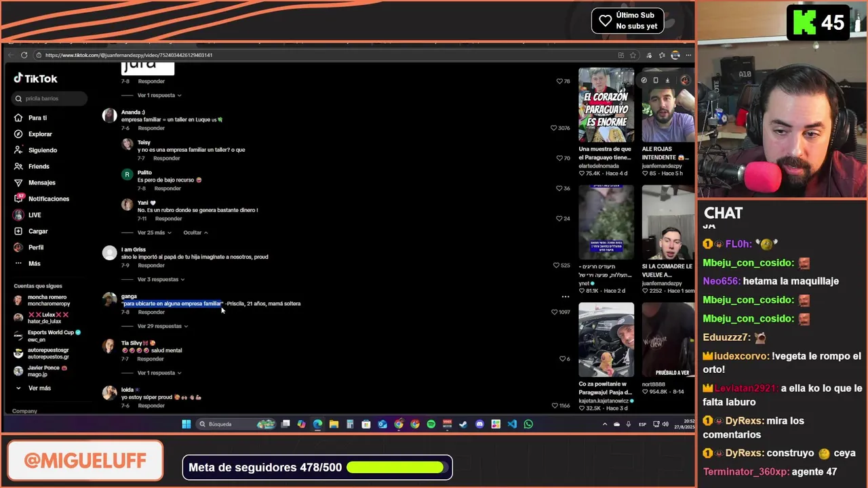Like the top comment with 78 likes
The width and height of the screenshot is (868, 488).
(559, 81)
